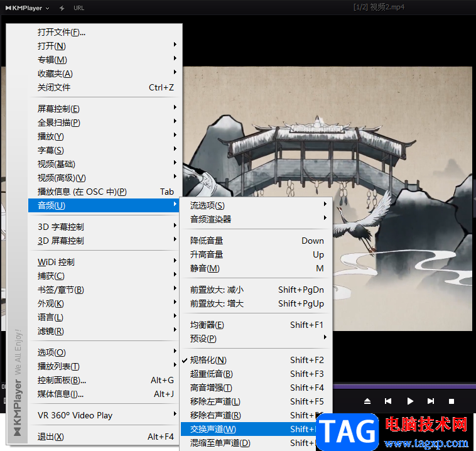Click 媒体信息(I)... menu entry
The height and width of the screenshot is (451, 476).
point(105,394)
